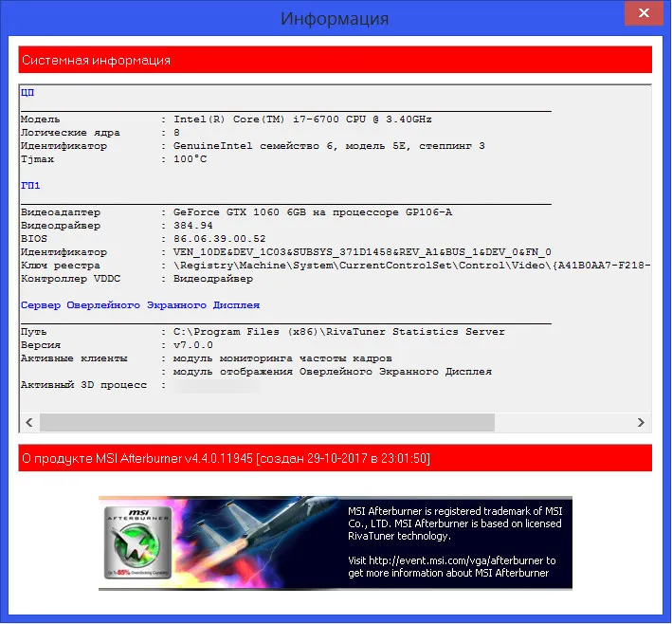Click the left scroll arrow of horizontal scrollbar
The image size is (672, 624).
29,422
